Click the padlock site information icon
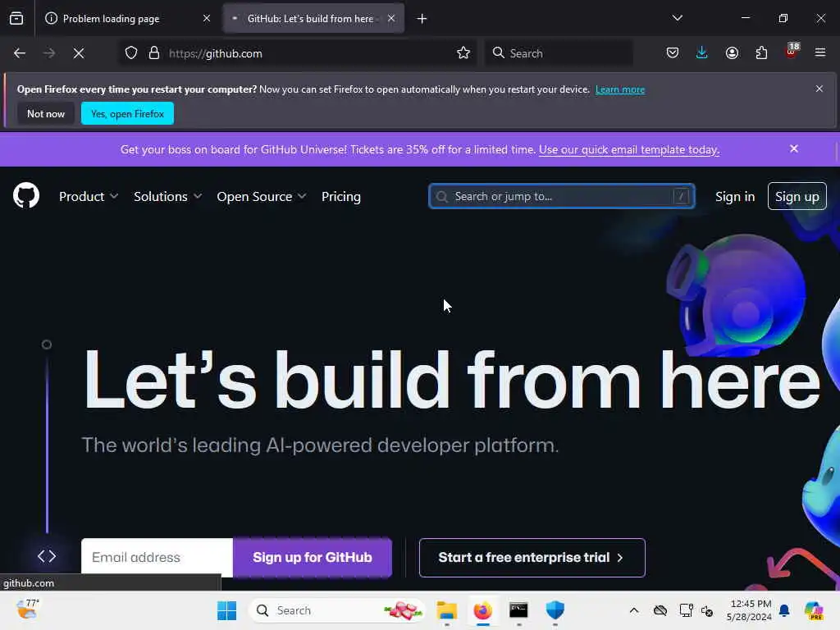This screenshot has height=630, width=840. [x=154, y=53]
